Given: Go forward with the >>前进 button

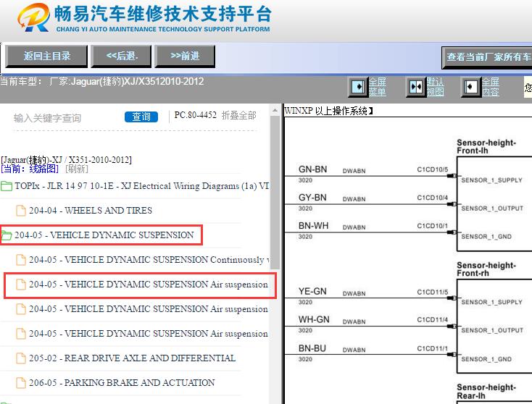Looking at the screenshot, I should pos(185,56).
